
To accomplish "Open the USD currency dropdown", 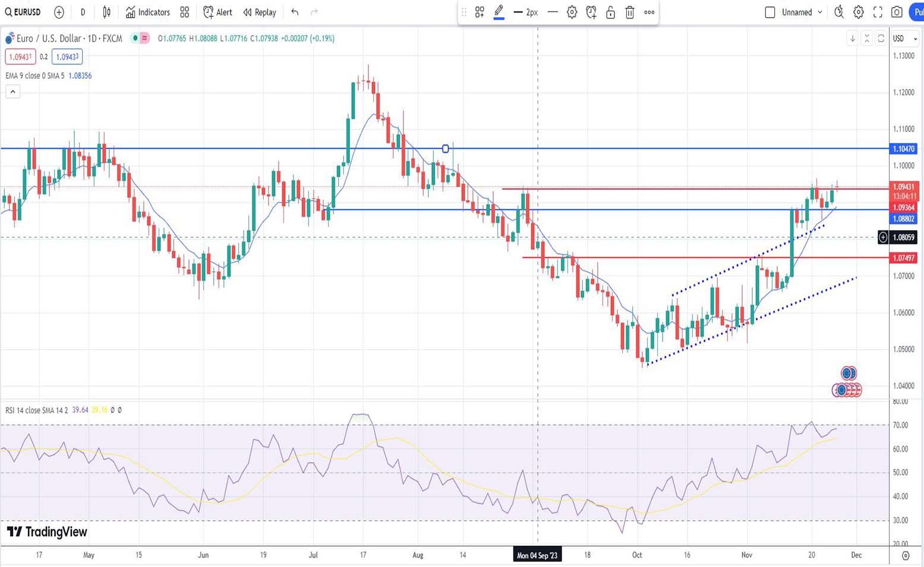I will pos(905,39).
